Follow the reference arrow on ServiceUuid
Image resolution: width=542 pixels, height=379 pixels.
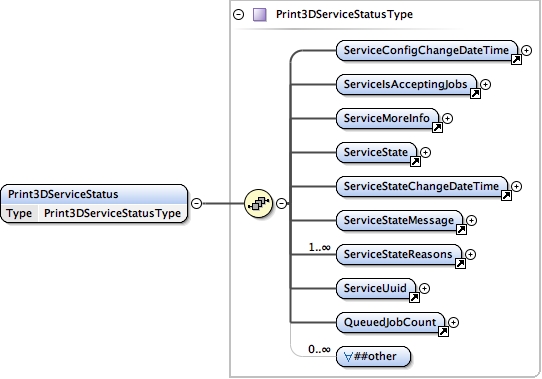click(x=414, y=297)
